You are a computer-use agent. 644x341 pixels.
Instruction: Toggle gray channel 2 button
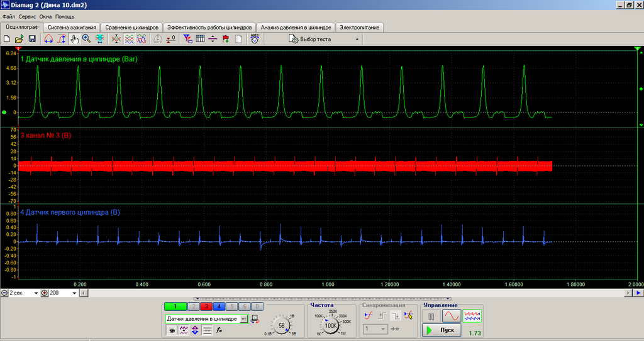194,306
